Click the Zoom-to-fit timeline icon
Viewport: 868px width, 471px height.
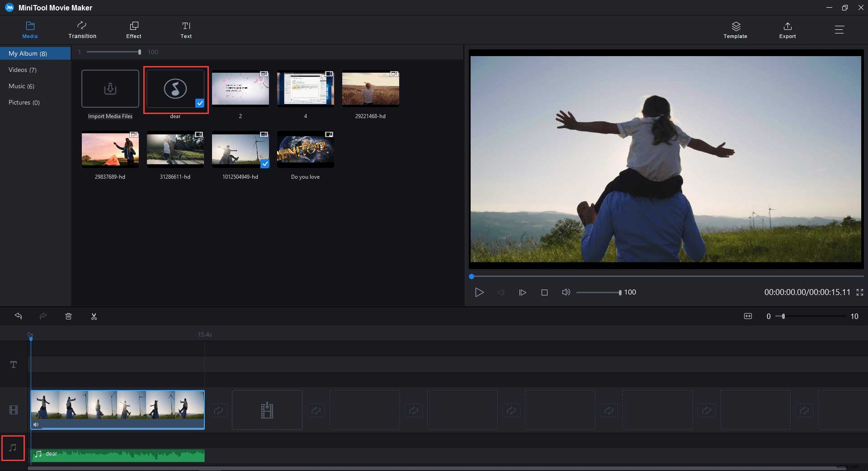pos(748,316)
